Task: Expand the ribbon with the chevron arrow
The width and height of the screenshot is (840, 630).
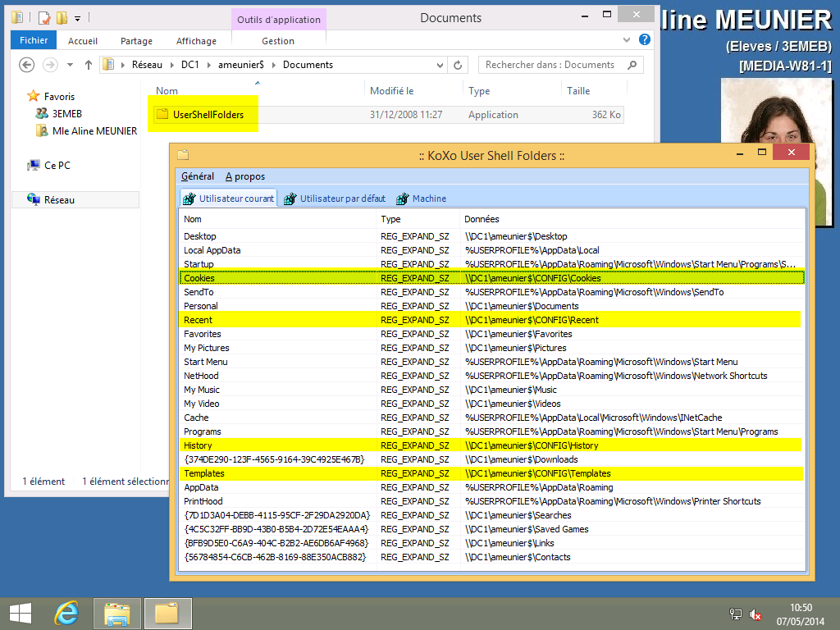Action: 628,40
